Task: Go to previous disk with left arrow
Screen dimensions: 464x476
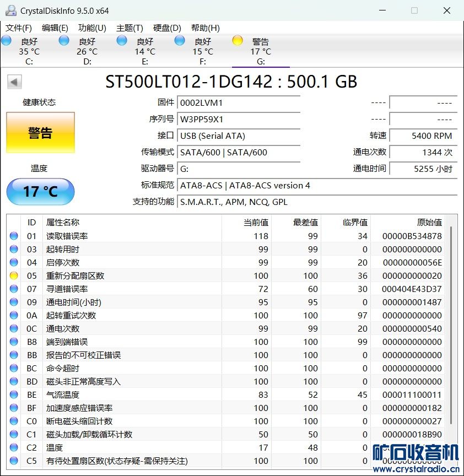Action: point(14,82)
